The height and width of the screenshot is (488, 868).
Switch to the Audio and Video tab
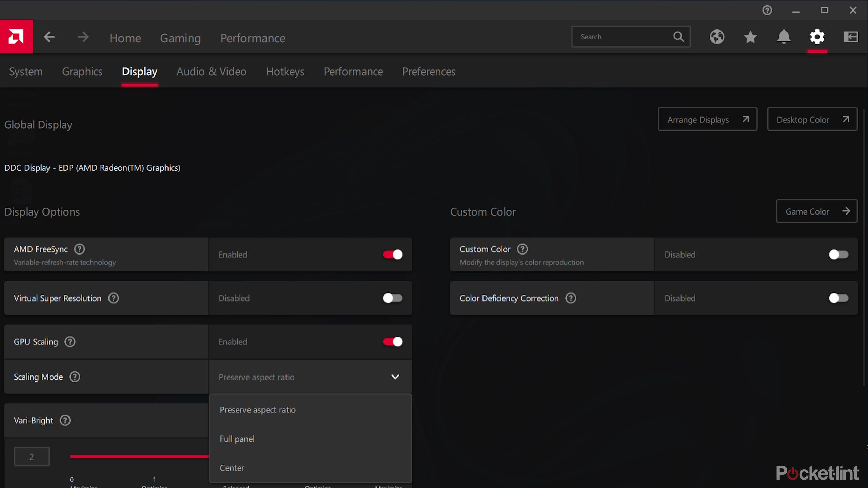211,72
